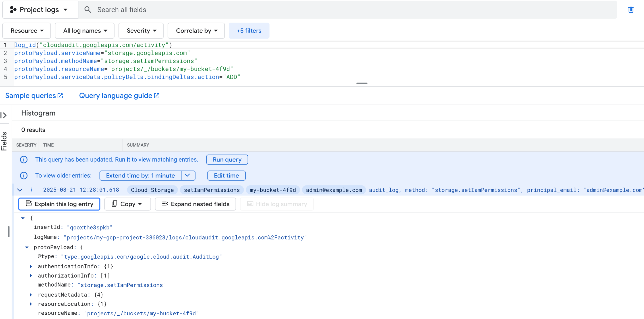Open the Correlate by menu
The height and width of the screenshot is (319, 644).
coord(196,31)
